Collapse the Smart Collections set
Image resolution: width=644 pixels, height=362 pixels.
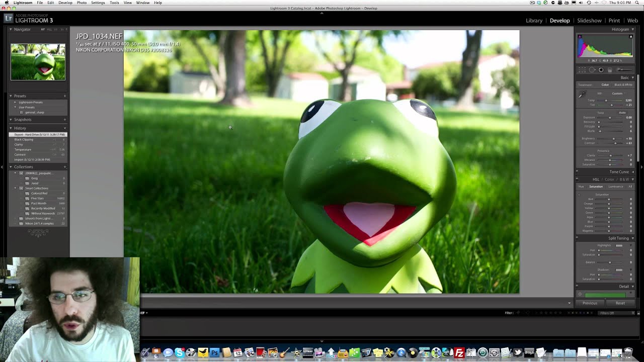click(15, 188)
